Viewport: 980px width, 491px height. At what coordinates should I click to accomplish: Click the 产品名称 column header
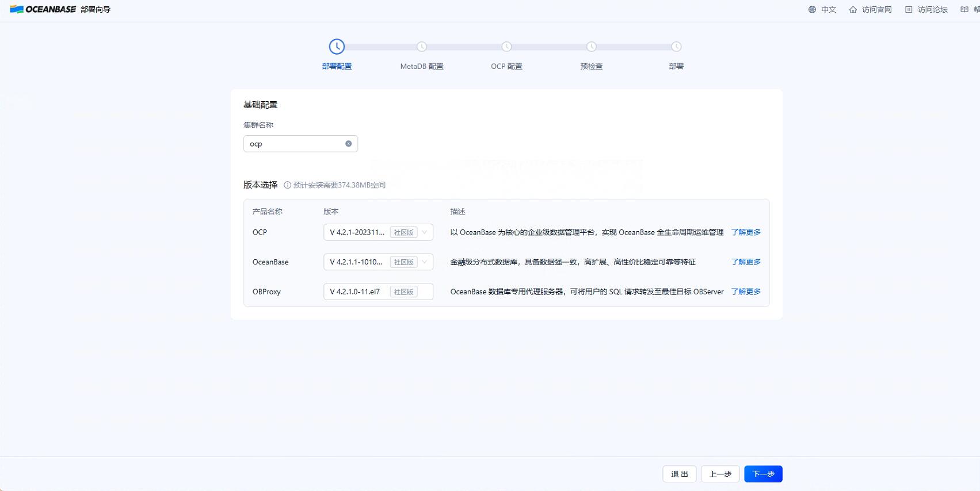(x=267, y=212)
